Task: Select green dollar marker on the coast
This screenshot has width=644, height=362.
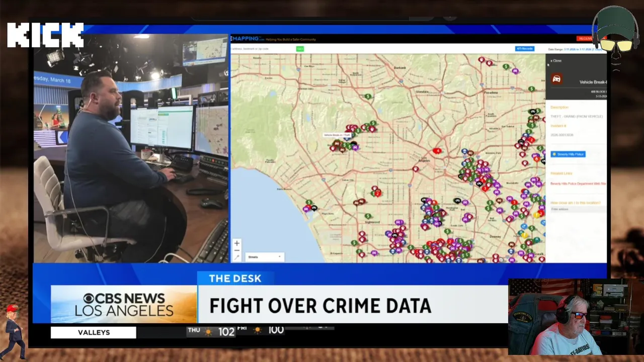Action: coord(308,203)
